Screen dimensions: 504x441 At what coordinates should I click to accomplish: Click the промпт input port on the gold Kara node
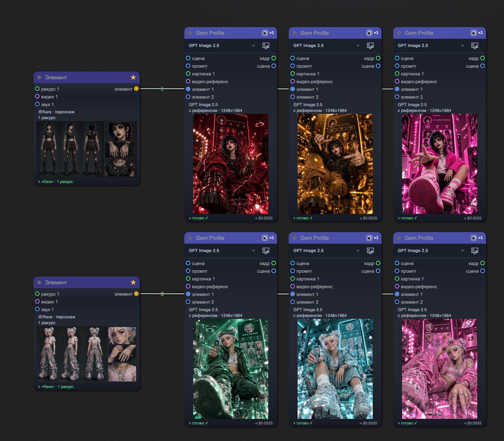tap(293, 66)
